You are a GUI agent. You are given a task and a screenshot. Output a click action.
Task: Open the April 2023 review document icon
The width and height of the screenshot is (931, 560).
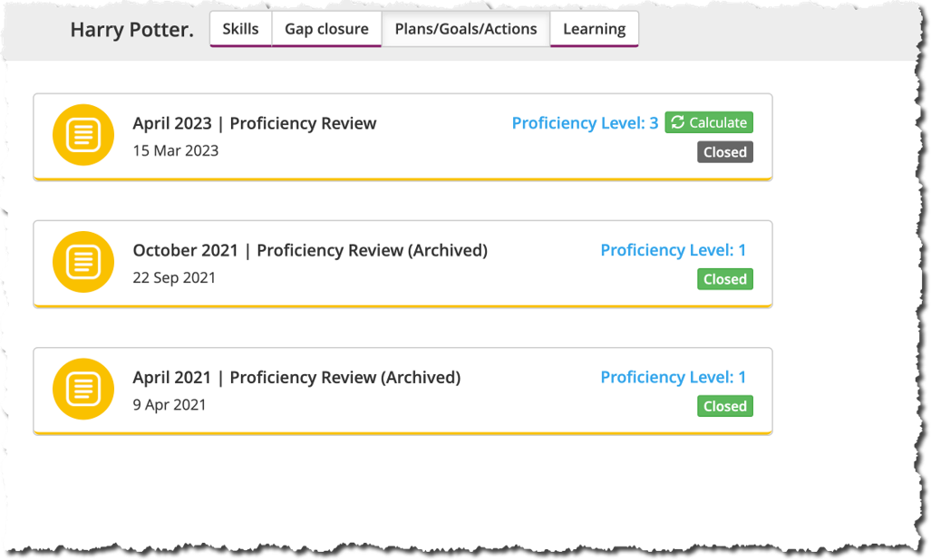(x=83, y=135)
